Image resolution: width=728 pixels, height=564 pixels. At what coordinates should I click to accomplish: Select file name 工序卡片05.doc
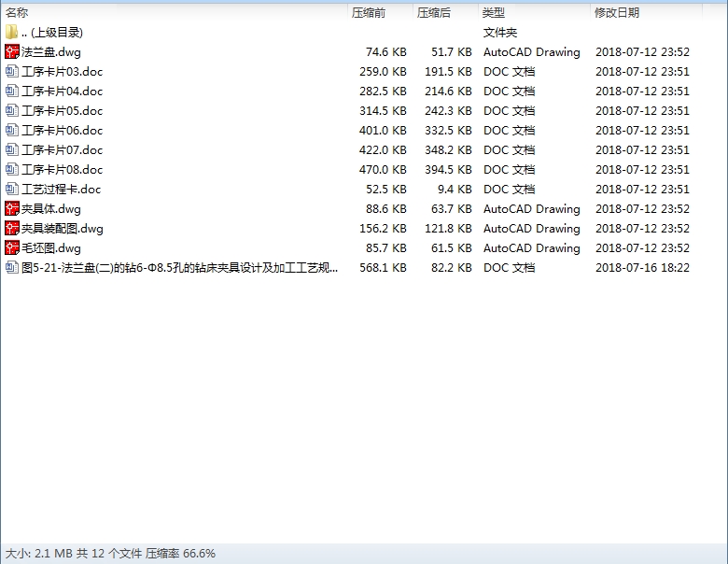[x=63, y=110]
